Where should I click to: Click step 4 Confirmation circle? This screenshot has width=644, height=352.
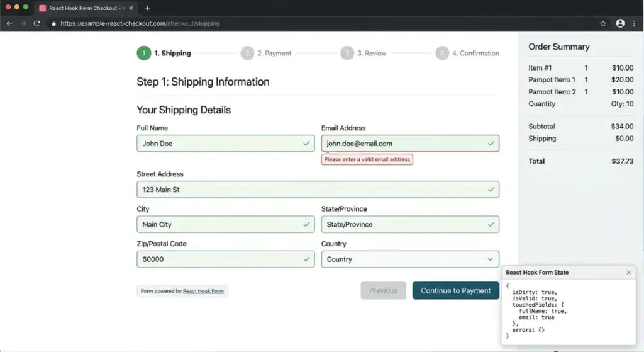(x=442, y=53)
